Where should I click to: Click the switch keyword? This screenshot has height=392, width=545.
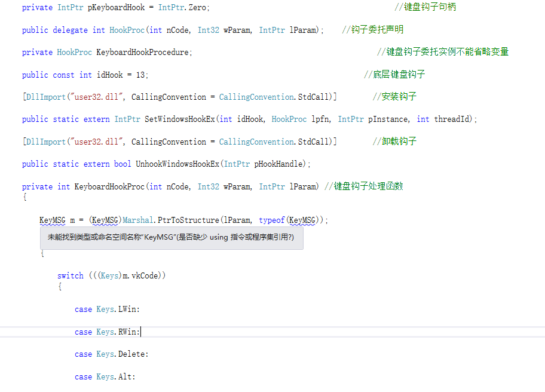[70, 276]
